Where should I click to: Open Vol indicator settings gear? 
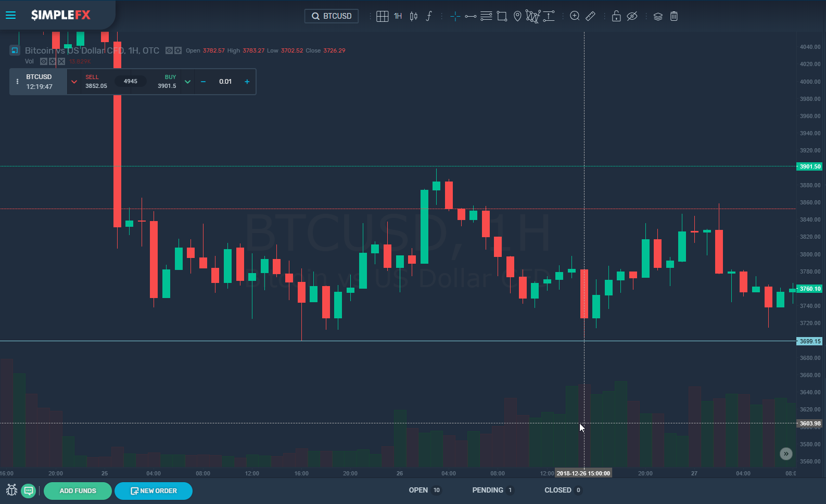pos(53,61)
